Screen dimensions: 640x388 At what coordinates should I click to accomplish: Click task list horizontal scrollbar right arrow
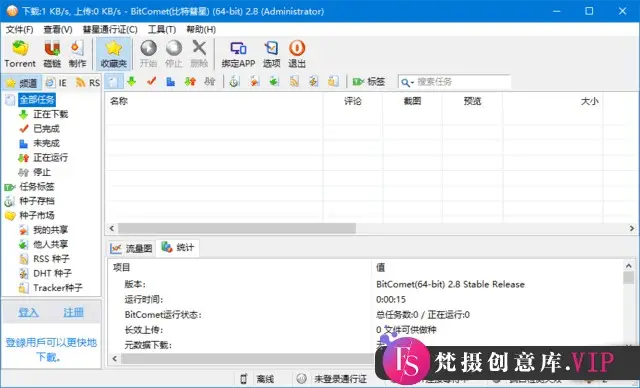pyautogui.click(x=631, y=228)
